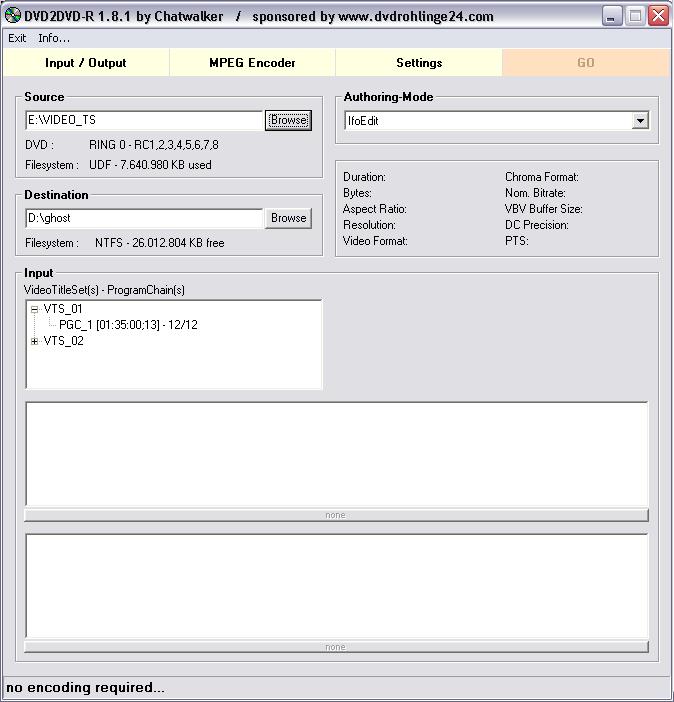Click the lower empty list box

coord(336,586)
